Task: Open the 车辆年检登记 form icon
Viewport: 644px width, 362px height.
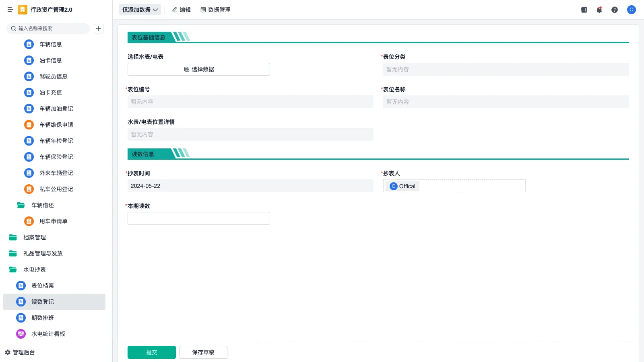Action: coord(29,141)
